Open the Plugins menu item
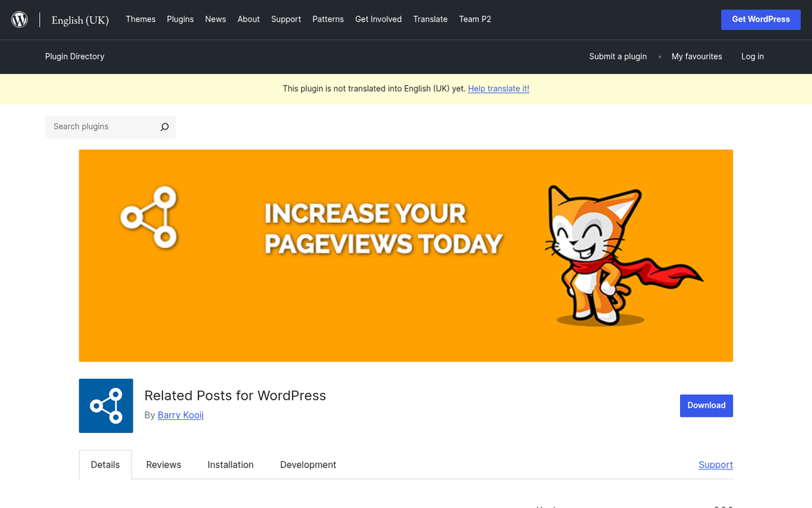This screenshot has height=508, width=812. pyautogui.click(x=180, y=19)
